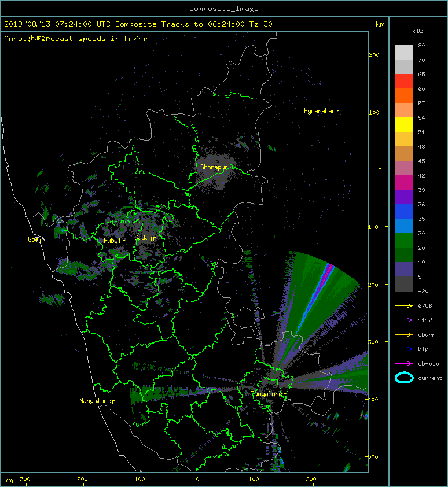
Task: Click the dBZ legend heading
Action: click(418, 31)
